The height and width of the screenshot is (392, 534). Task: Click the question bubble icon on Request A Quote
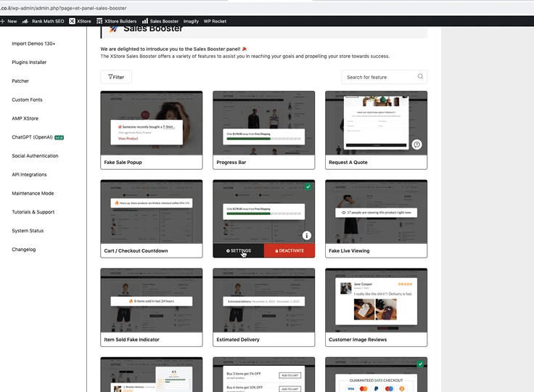point(417,144)
